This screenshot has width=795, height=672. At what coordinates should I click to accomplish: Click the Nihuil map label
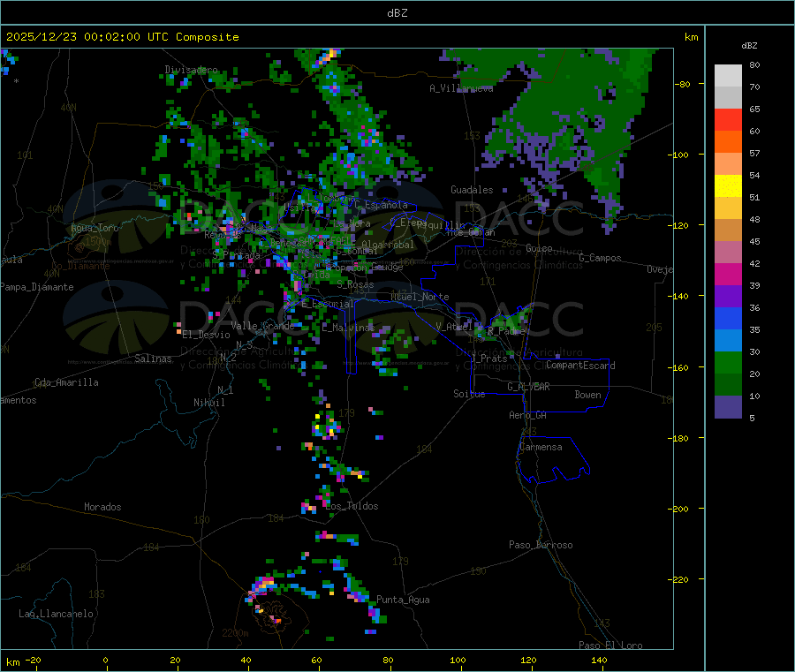(208, 403)
